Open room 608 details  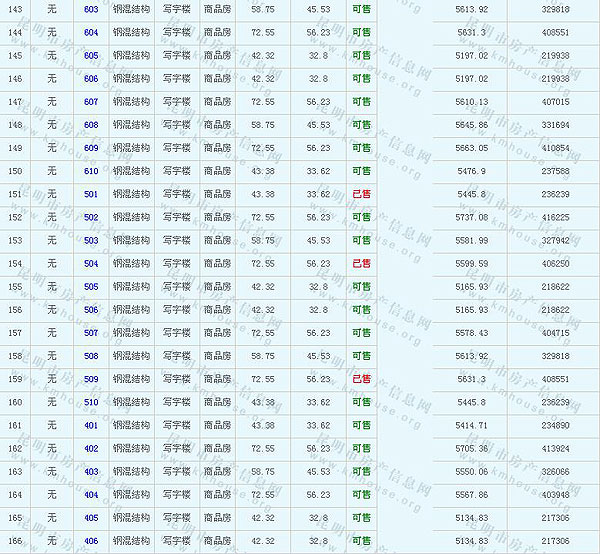(x=91, y=125)
